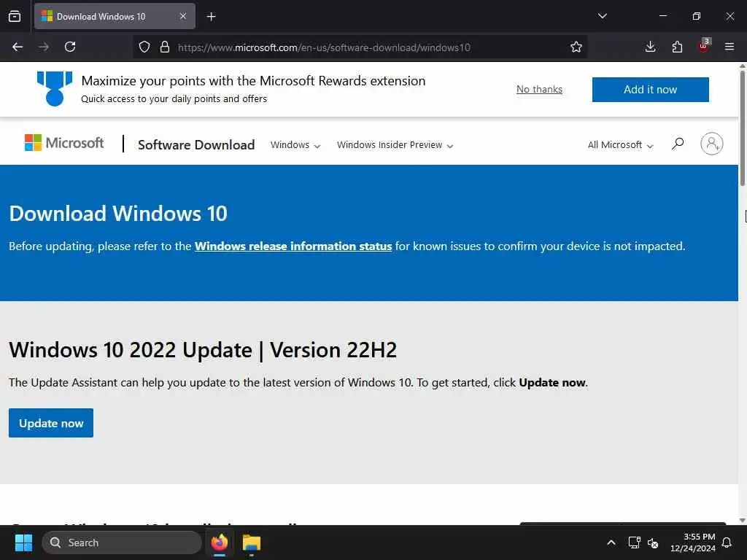Click 'Windows 10 2022 Update | Version 22H2' heading
This screenshot has width=747, height=560.
[203, 350]
